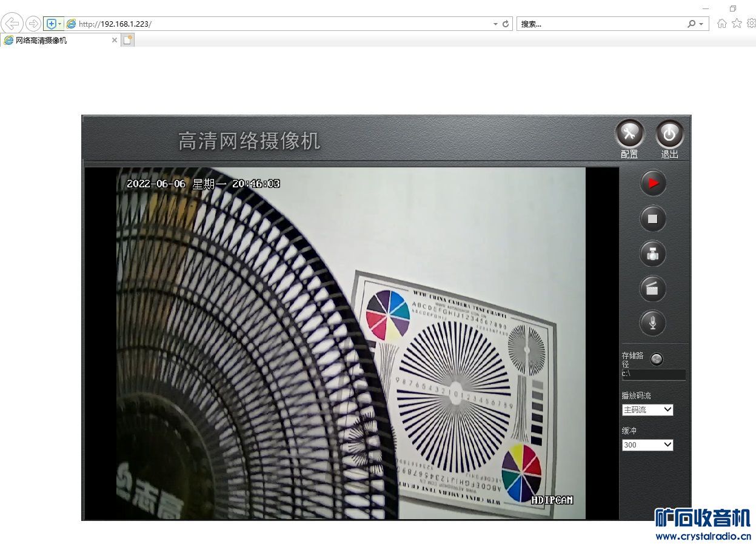The height and width of the screenshot is (544, 756).
Task: Open favorites with the star icon
Action: tap(737, 23)
